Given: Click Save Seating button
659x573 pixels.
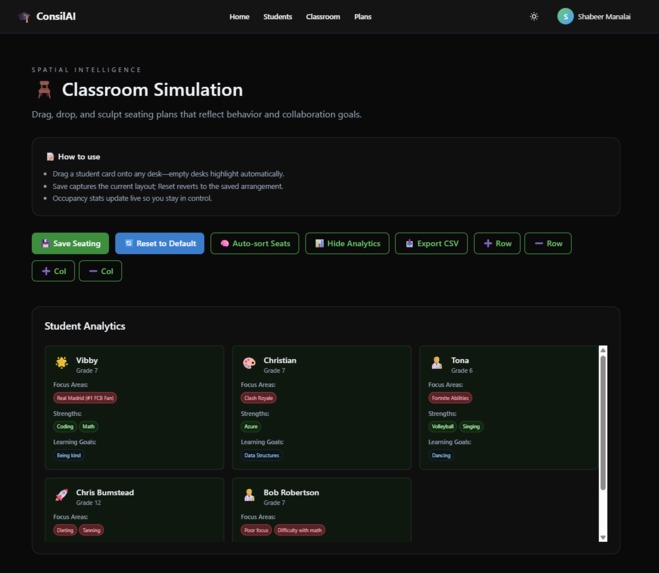Looking at the screenshot, I should [x=70, y=243].
